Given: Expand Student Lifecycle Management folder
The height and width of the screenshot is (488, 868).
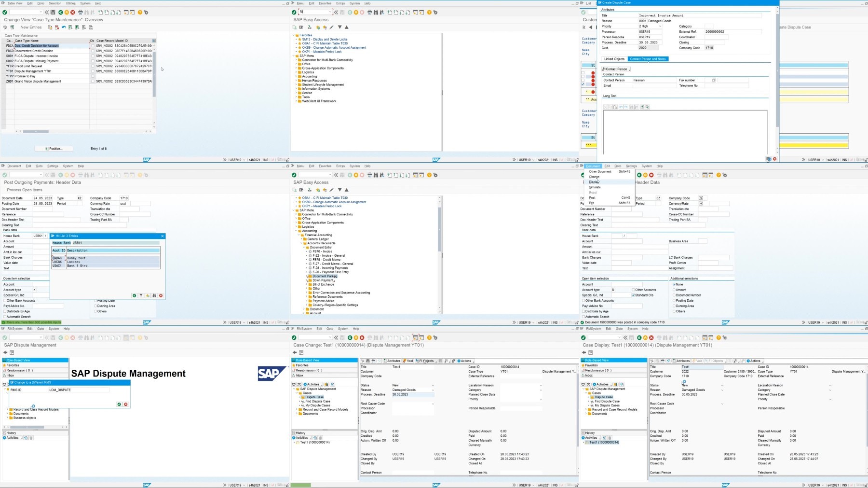Looking at the screenshot, I should pyautogui.click(x=296, y=84).
